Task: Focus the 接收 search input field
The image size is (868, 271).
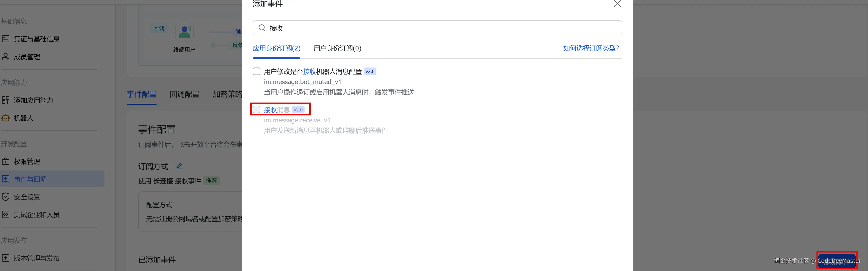Action: pyautogui.click(x=437, y=28)
